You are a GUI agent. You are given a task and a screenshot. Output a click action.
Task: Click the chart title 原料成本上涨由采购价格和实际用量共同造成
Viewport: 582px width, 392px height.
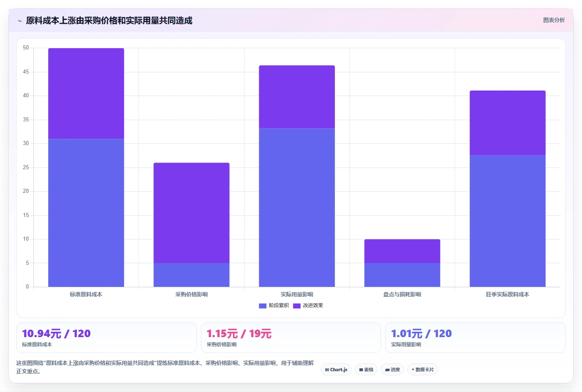click(109, 21)
